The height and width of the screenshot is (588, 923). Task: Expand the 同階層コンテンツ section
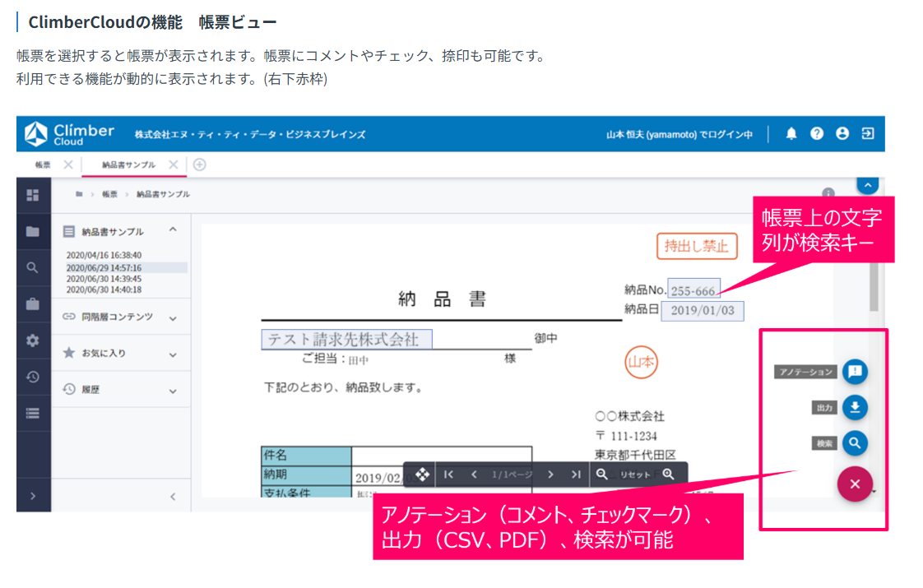pyautogui.click(x=173, y=317)
